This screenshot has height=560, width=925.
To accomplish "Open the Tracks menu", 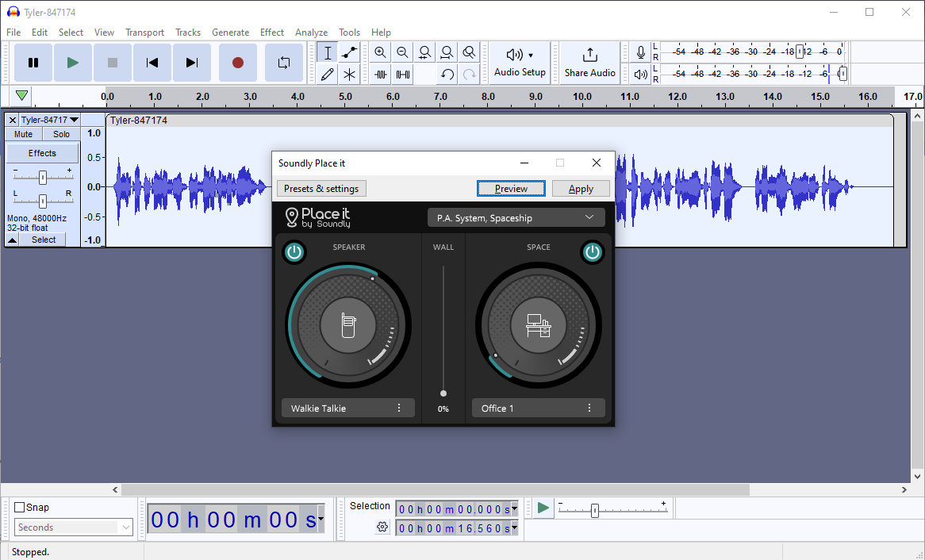I will pos(187,33).
